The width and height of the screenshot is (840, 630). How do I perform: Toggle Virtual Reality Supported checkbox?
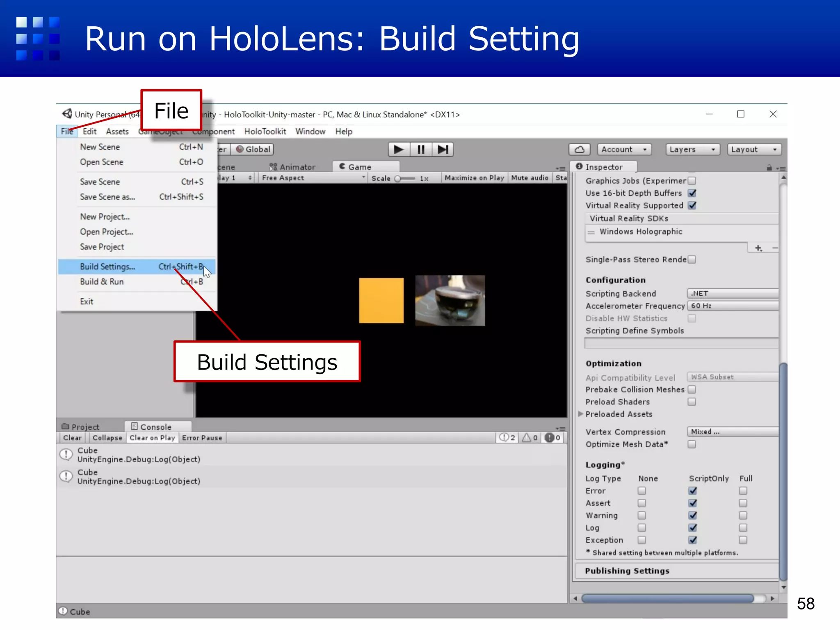click(692, 205)
